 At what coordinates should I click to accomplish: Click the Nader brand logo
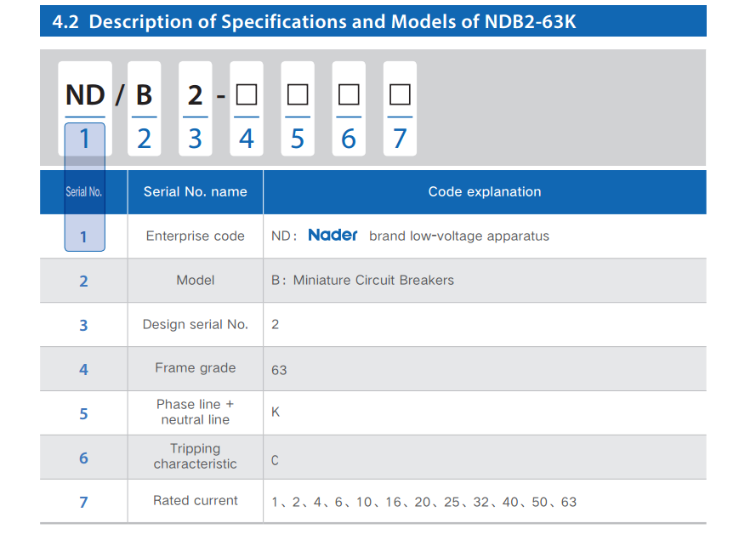[x=333, y=235]
